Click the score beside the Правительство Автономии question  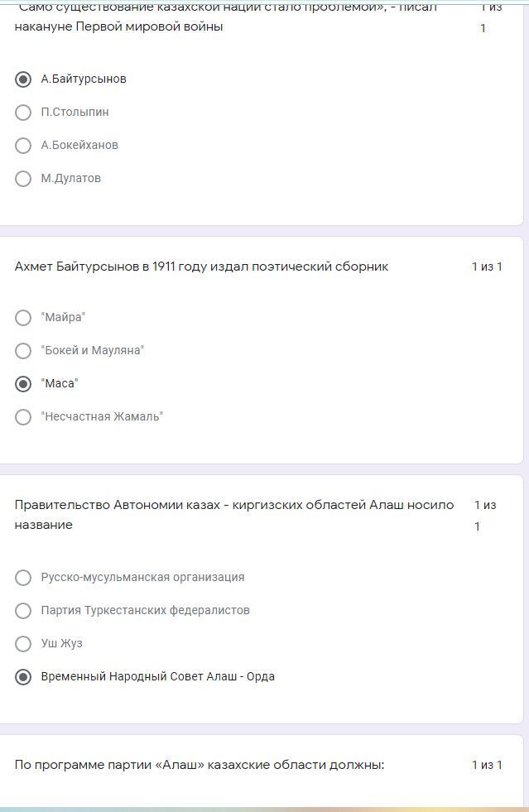(x=484, y=515)
